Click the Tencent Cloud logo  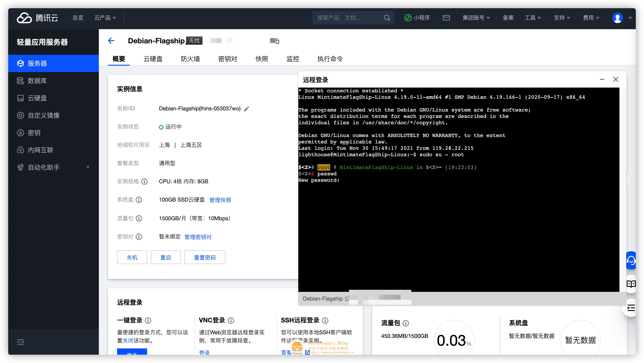point(38,18)
